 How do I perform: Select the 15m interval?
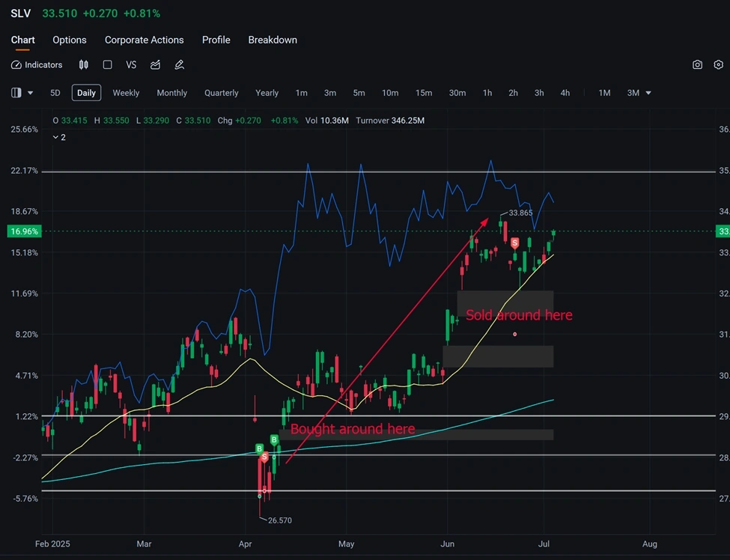click(424, 93)
